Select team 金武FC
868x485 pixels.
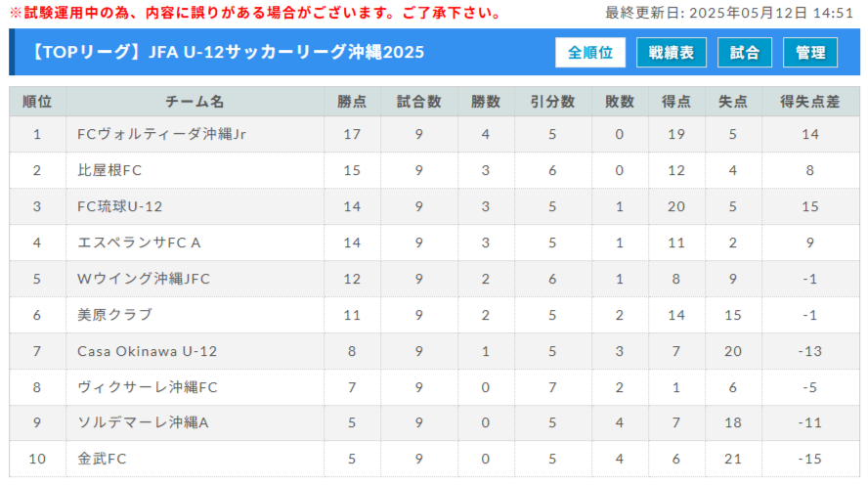pyautogui.click(x=102, y=459)
